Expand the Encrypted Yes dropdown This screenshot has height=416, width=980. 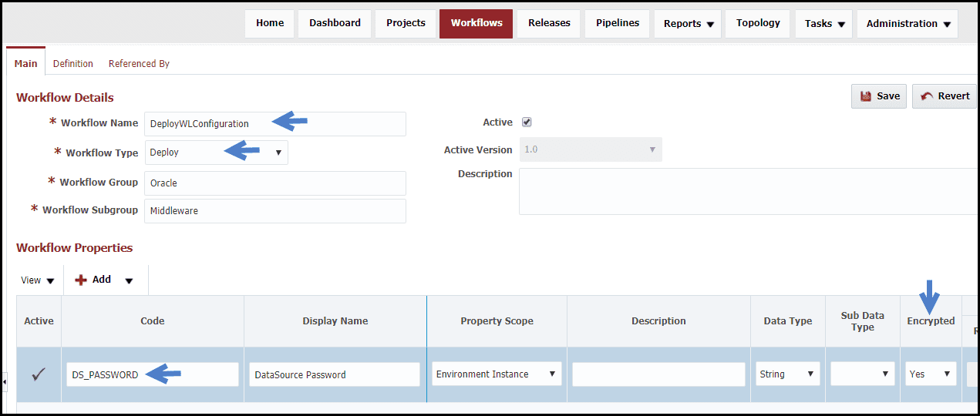coord(931,374)
